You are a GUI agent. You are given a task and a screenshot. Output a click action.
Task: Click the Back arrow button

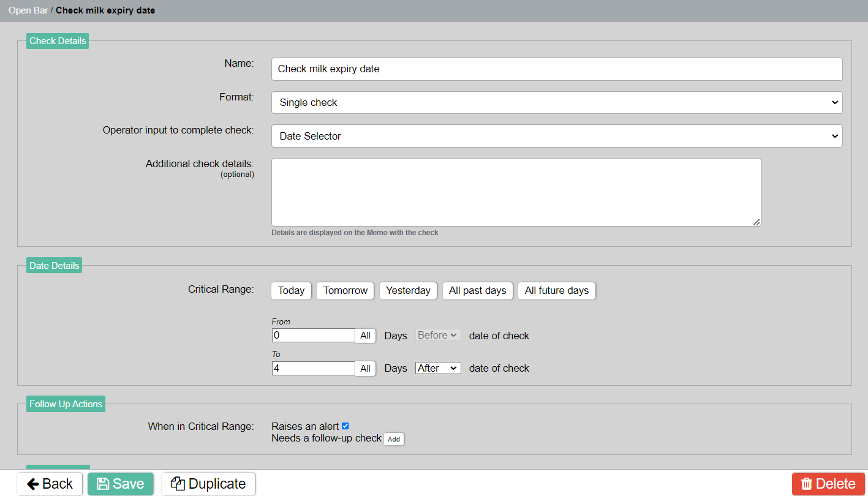click(50, 484)
